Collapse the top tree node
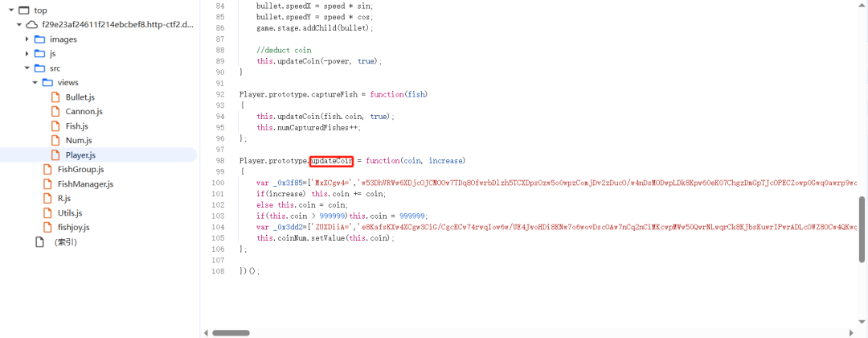The image size is (868, 338). [11, 10]
